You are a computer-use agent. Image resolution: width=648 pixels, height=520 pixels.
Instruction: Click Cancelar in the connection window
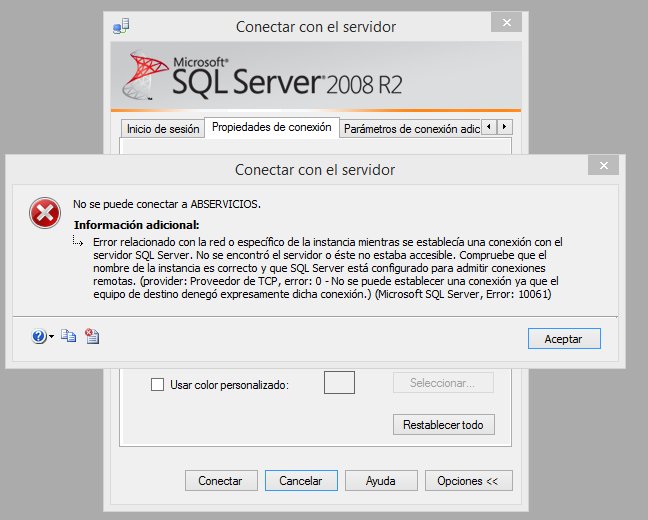[x=301, y=480]
